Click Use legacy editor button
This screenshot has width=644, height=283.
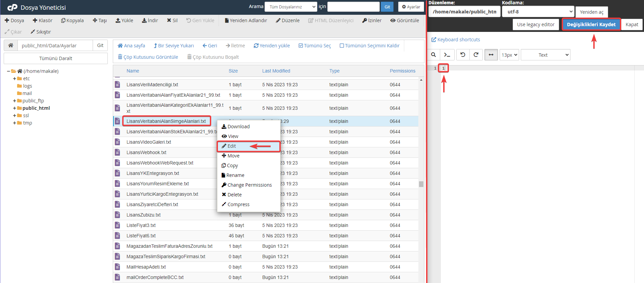(536, 25)
